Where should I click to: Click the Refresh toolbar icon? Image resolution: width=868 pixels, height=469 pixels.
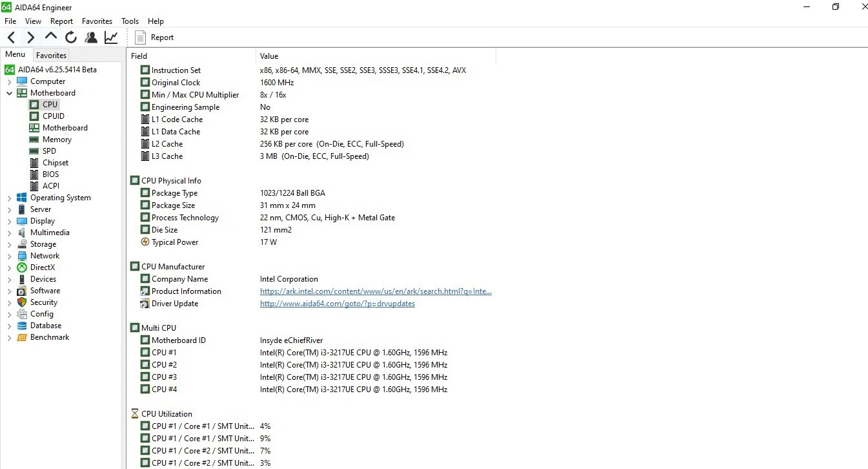coord(71,37)
